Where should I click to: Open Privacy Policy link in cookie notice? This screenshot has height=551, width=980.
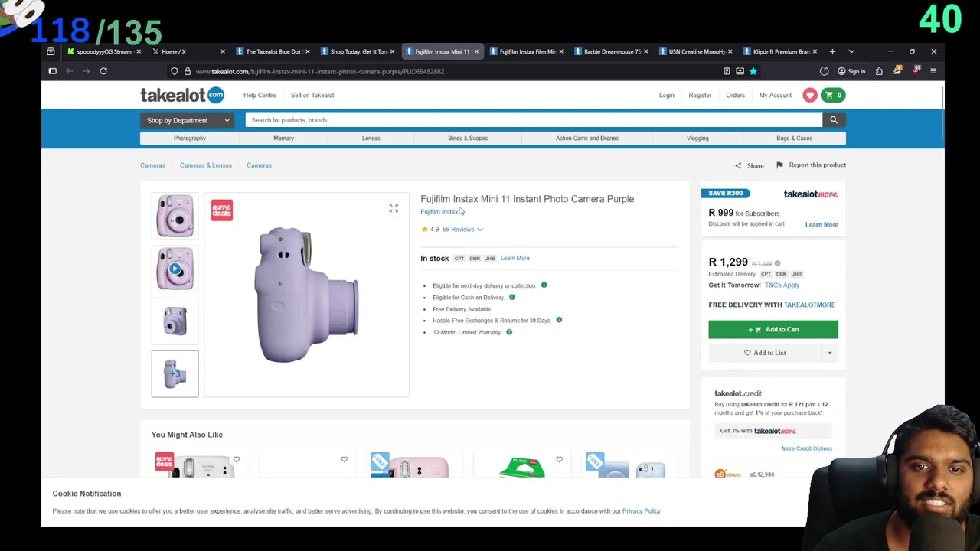click(641, 510)
